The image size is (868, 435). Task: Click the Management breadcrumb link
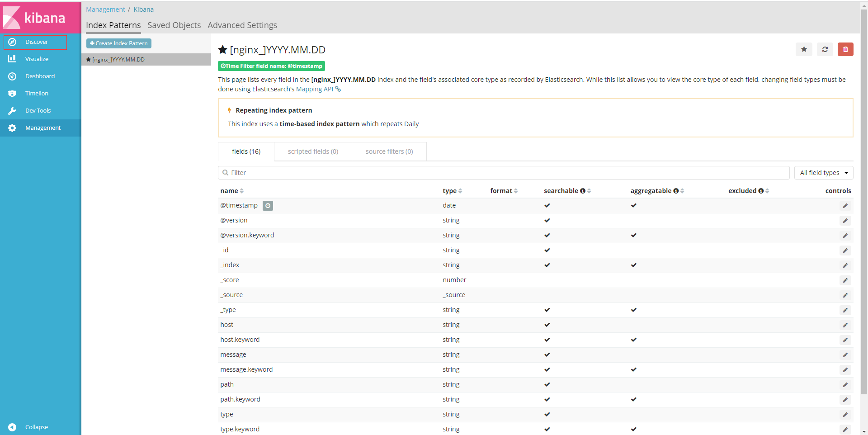point(105,9)
